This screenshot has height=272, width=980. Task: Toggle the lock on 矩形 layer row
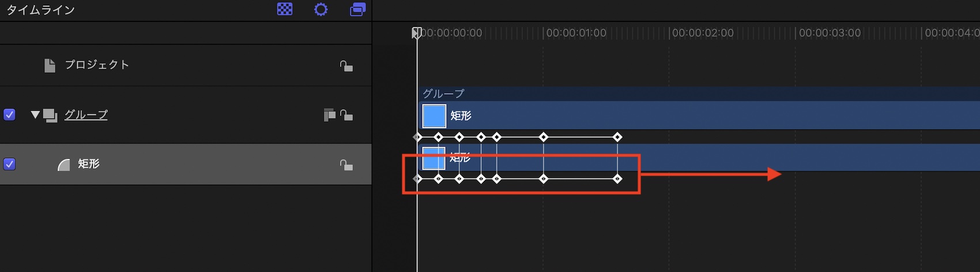[346, 165]
